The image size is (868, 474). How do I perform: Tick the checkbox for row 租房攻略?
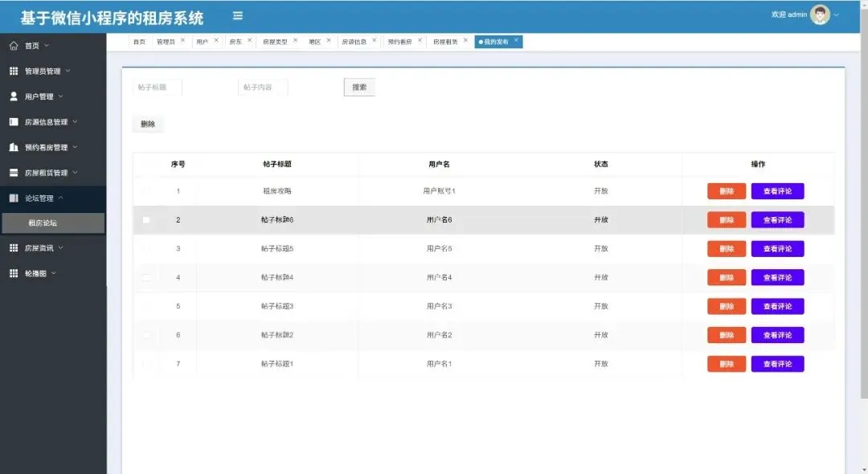tap(146, 191)
